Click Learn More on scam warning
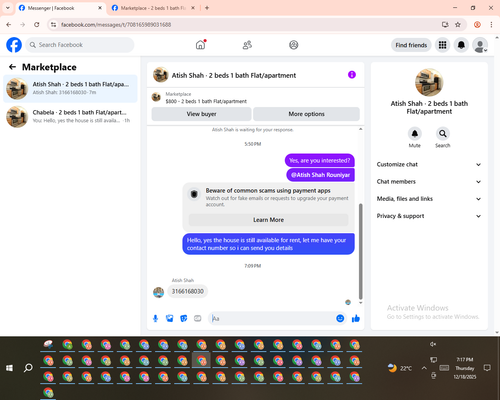This screenshot has width=500, height=400. coord(268,220)
